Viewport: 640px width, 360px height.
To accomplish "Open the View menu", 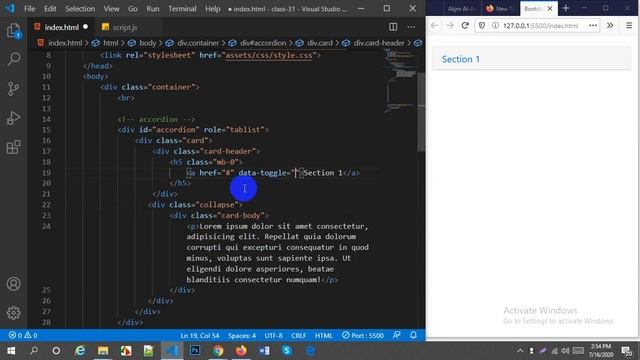I will click(x=111, y=9).
